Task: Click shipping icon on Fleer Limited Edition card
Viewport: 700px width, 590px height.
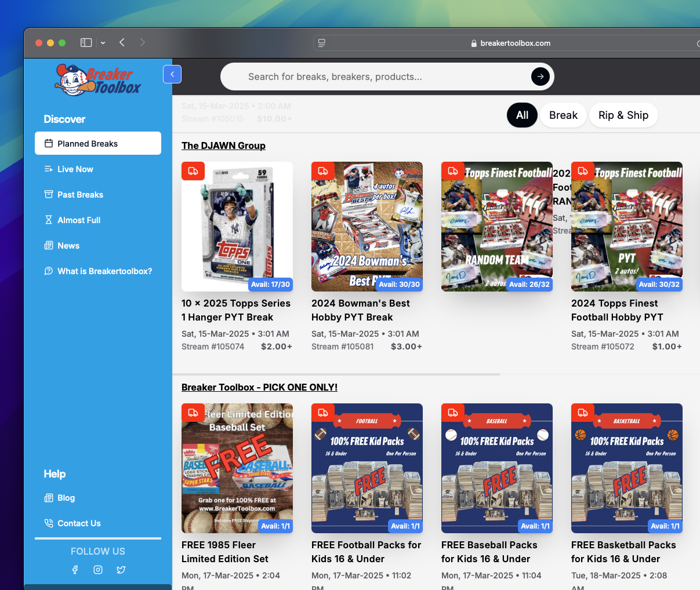Action: pyautogui.click(x=193, y=413)
